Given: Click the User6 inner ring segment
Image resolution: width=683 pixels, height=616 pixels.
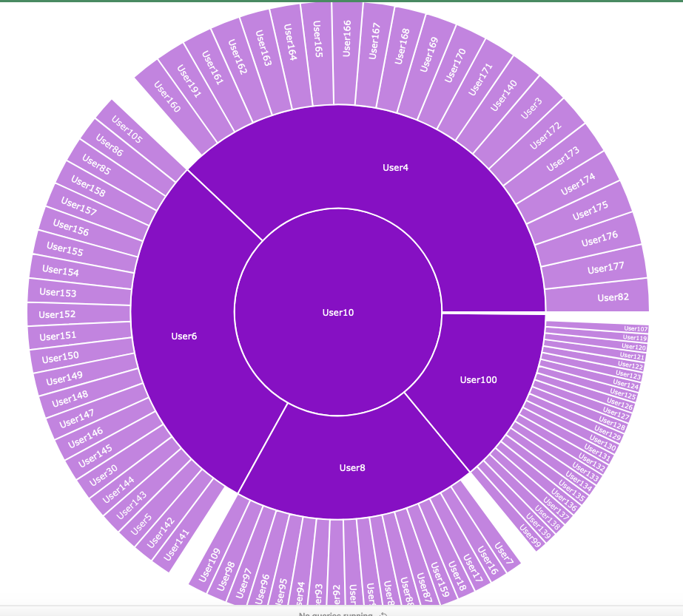Looking at the screenshot, I should [183, 335].
